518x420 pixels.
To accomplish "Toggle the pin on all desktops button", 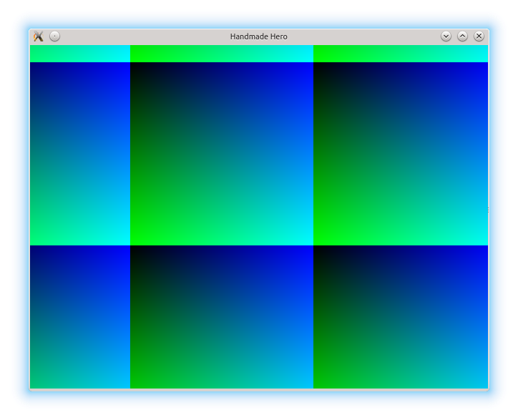I will point(55,36).
